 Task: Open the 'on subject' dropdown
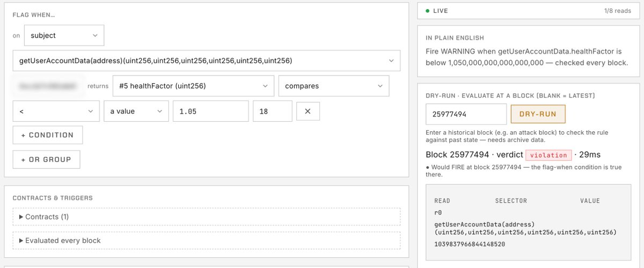[x=64, y=35]
